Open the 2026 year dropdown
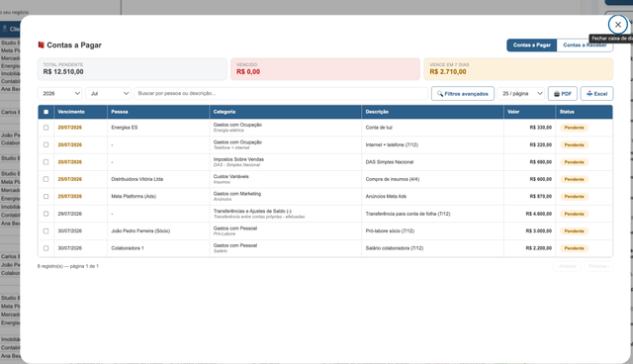Viewport: 633px width, 364px height. (x=59, y=94)
